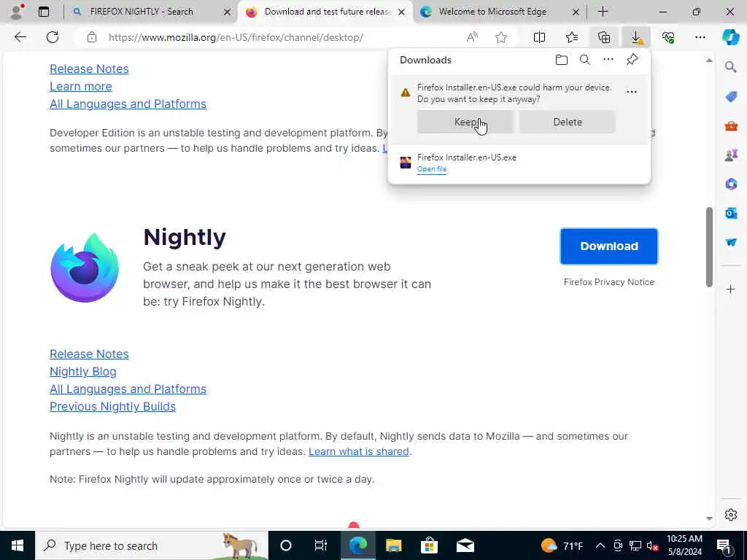Screen dimensions: 747x560
Task: Open sidebar Shopping tag icon
Action: (x=731, y=97)
